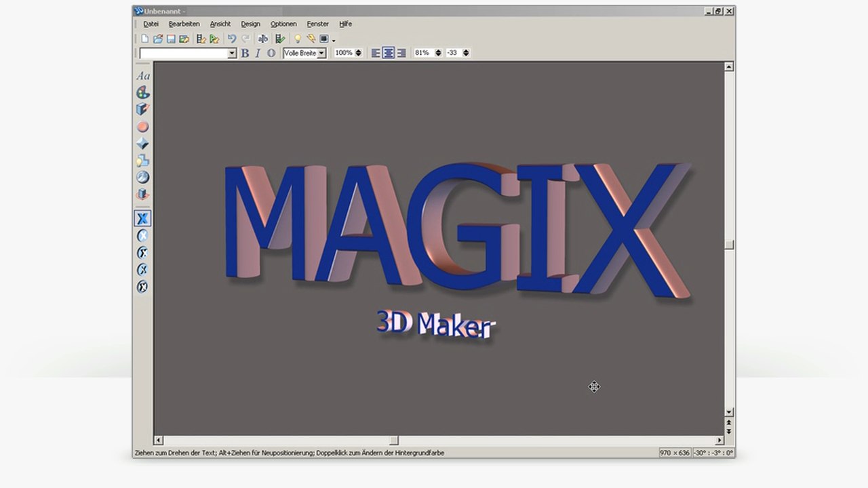Open the texture options sphere tool
868x488 pixels.
tap(142, 178)
